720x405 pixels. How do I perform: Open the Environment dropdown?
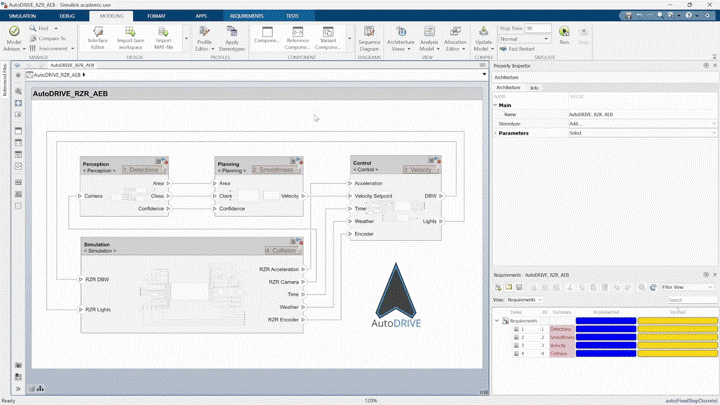click(x=51, y=49)
